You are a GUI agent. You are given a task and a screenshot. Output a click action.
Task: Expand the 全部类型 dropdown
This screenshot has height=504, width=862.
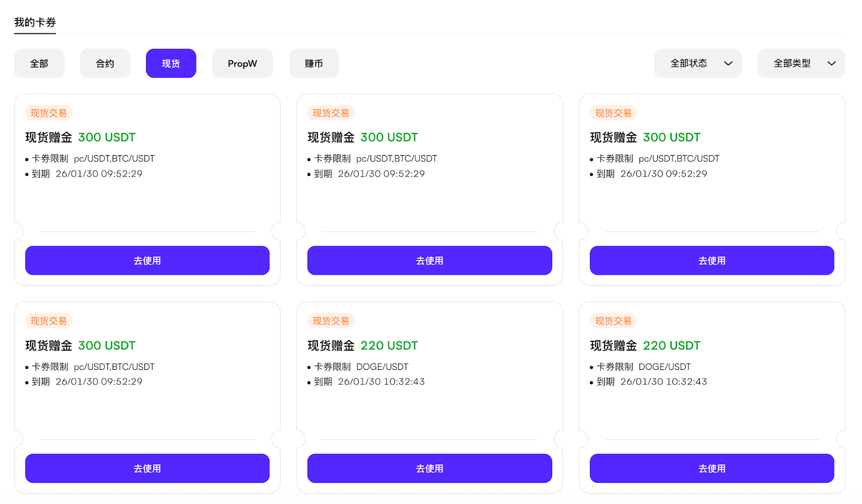click(x=801, y=64)
